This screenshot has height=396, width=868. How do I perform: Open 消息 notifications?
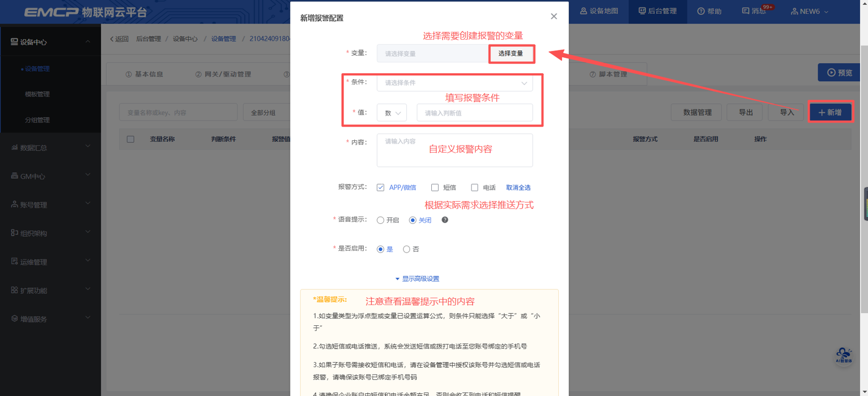755,11
